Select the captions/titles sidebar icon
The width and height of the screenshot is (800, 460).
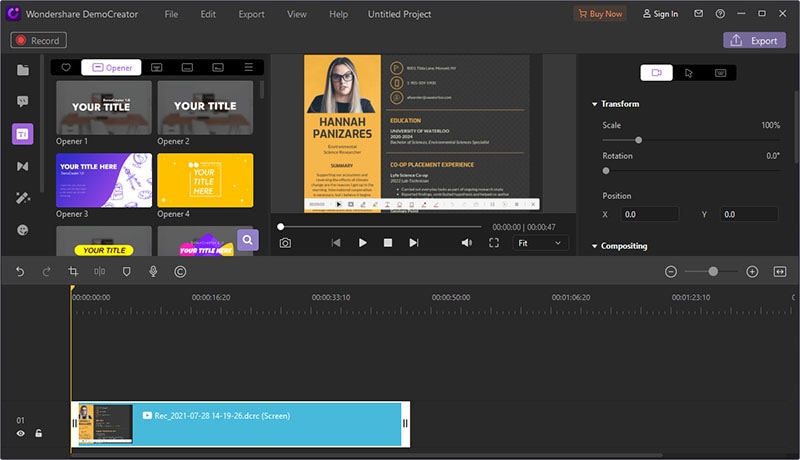(22, 134)
